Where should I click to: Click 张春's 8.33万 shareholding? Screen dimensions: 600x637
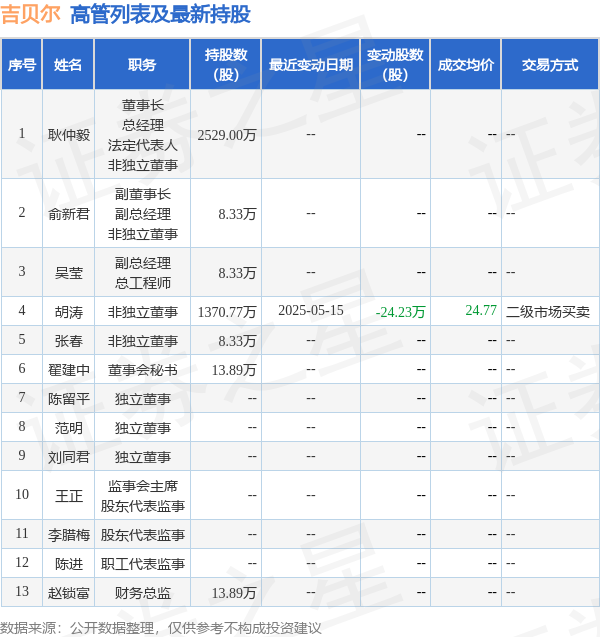pos(237,341)
